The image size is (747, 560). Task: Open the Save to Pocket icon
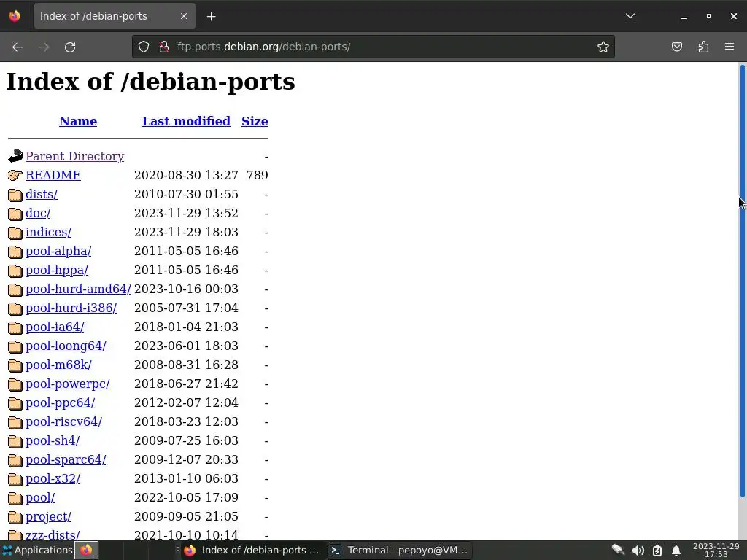tap(676, 47)
